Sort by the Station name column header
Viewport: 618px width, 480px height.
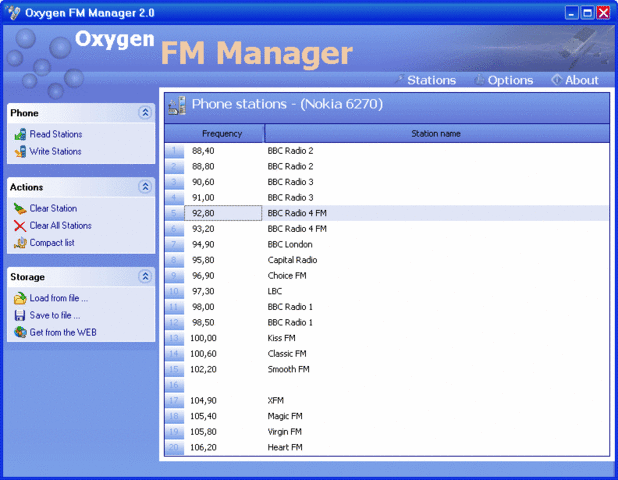click(x=437, y=134)
